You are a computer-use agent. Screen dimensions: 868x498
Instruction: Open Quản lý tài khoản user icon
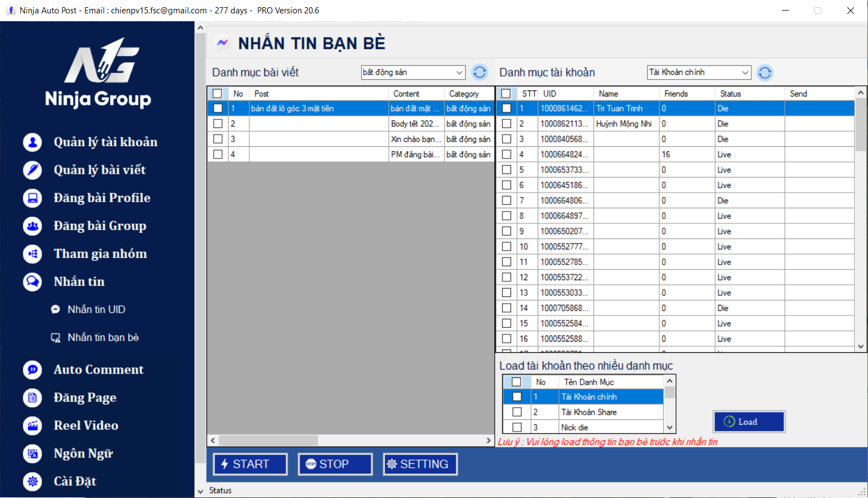pos(32,142)
